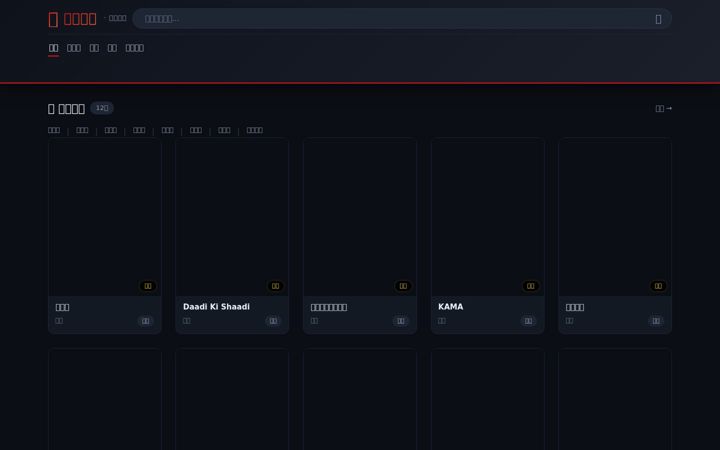The width and height of the screenshot is (720, 450).
Task: Click the grey tag pill on Daadi Ki Shaadi card
Action: (273, 321)
